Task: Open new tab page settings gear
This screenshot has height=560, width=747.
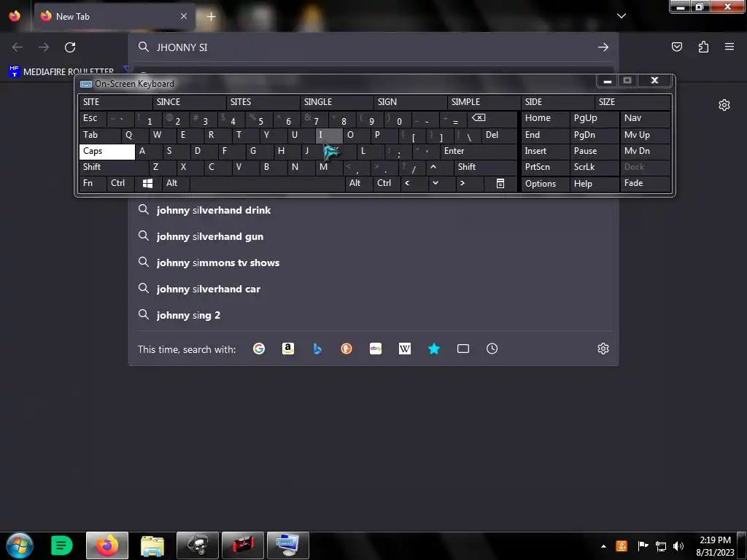Action: point(724,105)
